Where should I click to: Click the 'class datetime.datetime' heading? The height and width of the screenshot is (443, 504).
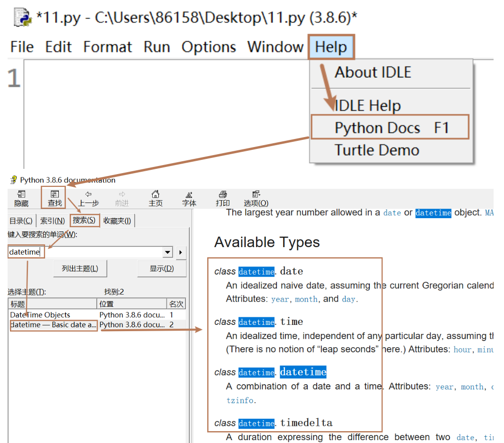[270, 372]
